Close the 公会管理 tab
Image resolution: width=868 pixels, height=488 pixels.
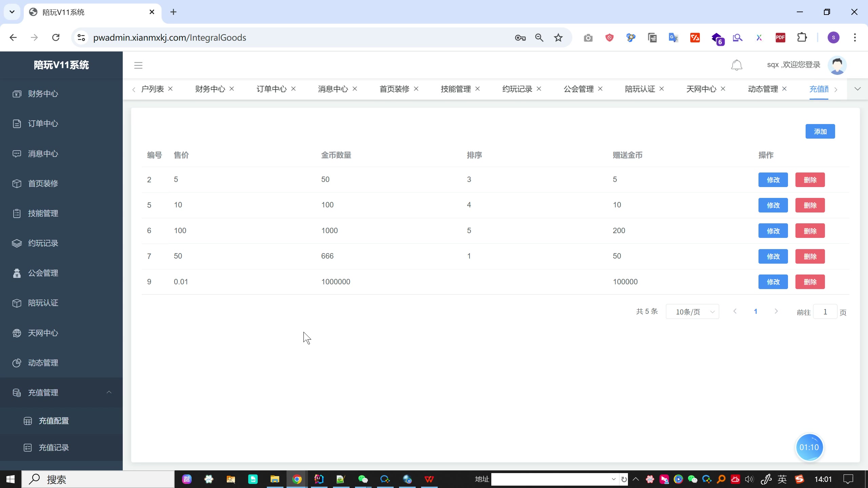tap(600, 88)
